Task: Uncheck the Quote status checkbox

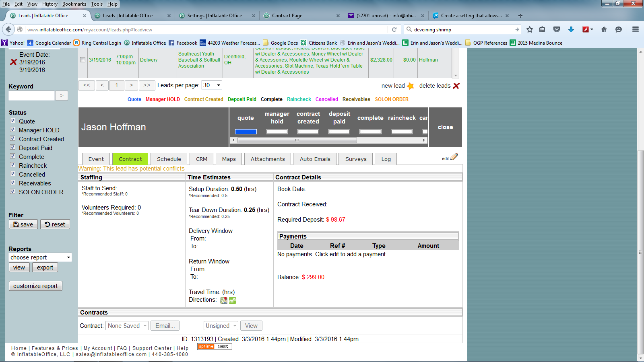Action: tap(13, 121)
